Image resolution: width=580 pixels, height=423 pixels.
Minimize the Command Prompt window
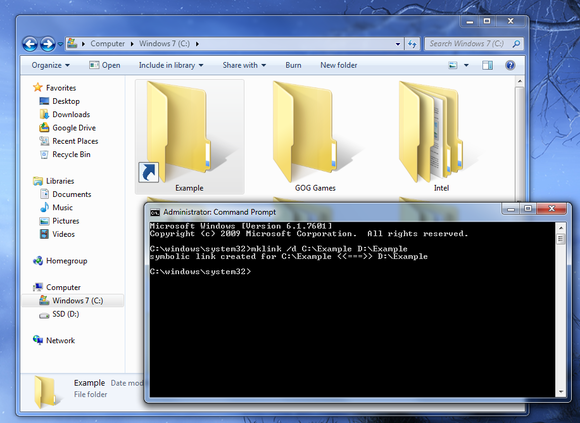click(511, 209)
